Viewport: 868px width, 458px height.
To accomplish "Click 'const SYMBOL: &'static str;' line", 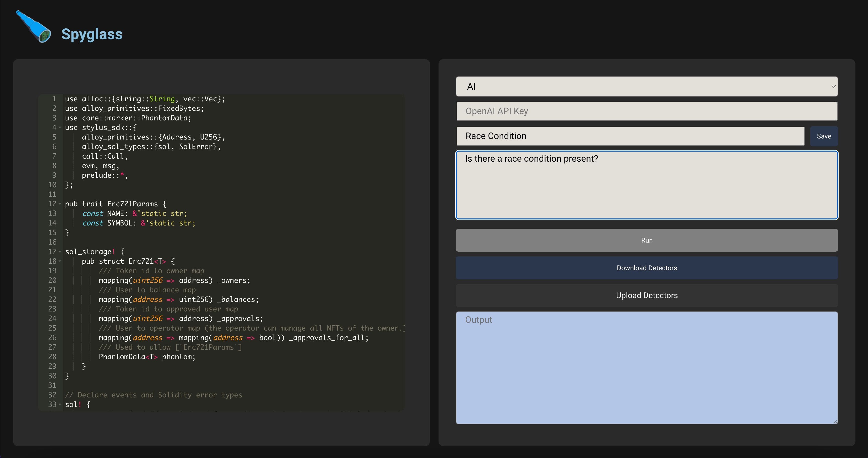I will [138, 223].
